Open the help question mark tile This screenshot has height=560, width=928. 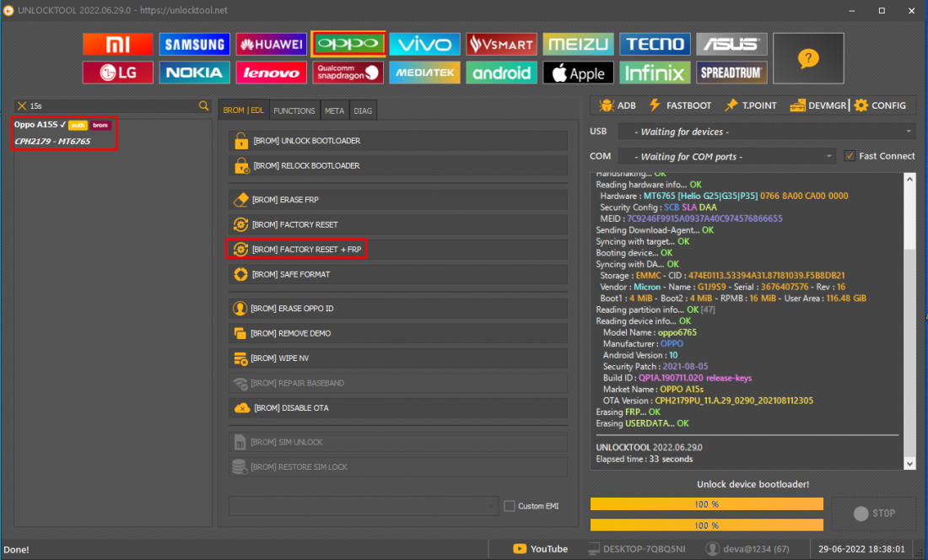click(x=808, y=58)
